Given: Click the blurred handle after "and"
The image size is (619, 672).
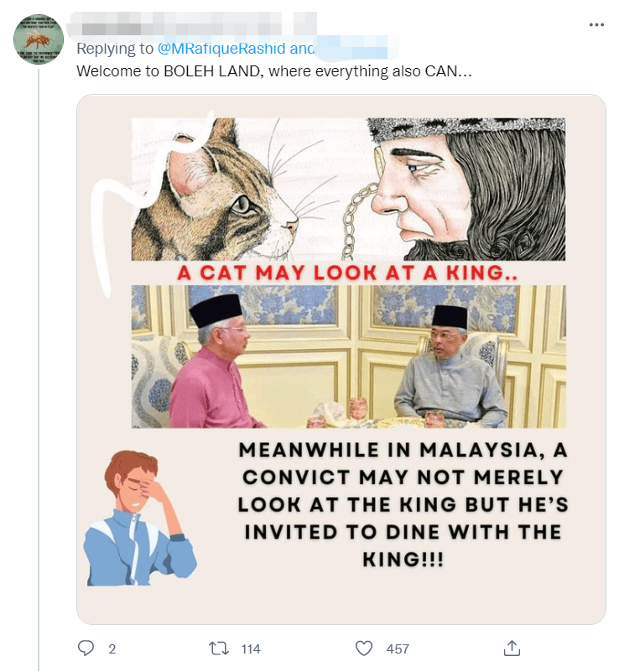Looking at the screenshot, I should coord(352,49).
